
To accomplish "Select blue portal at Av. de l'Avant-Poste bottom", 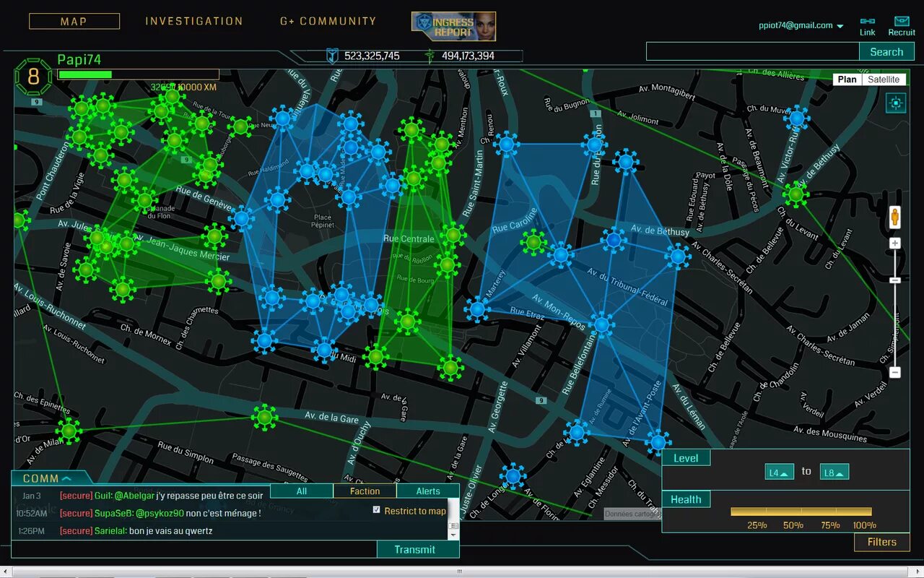I will pyautogui.click(x=657, y=441).
